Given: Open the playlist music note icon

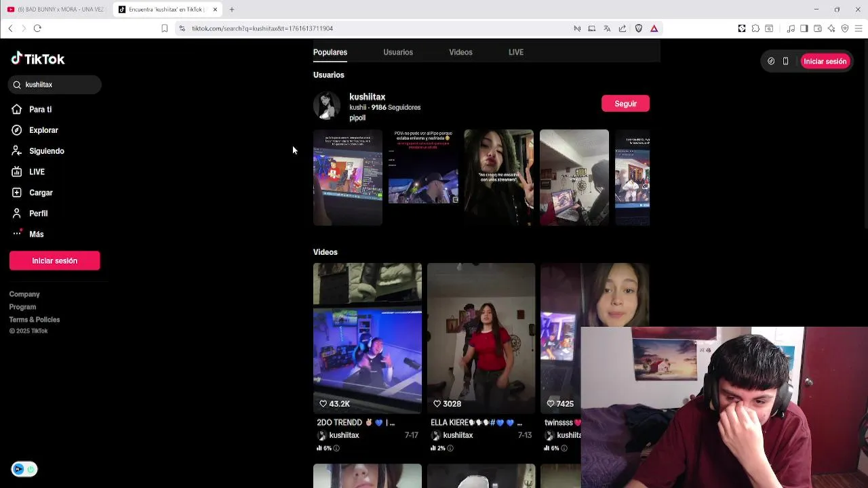Looking at the screenshot, I should point(791,28).
